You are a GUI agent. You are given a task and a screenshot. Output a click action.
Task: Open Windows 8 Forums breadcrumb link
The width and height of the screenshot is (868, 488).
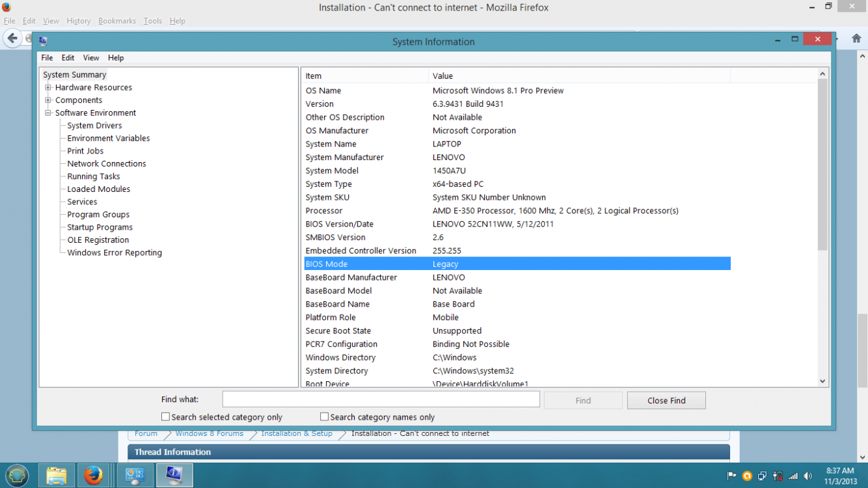[209, 433]
